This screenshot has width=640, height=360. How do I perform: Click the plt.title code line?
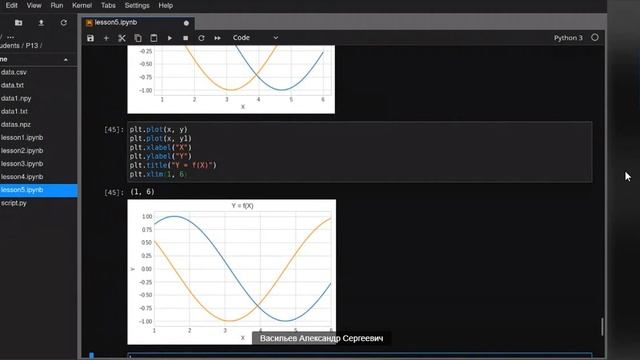point(173,165)
